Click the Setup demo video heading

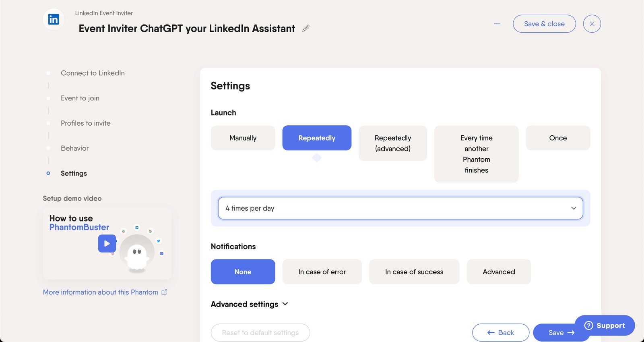click(72, 198)
